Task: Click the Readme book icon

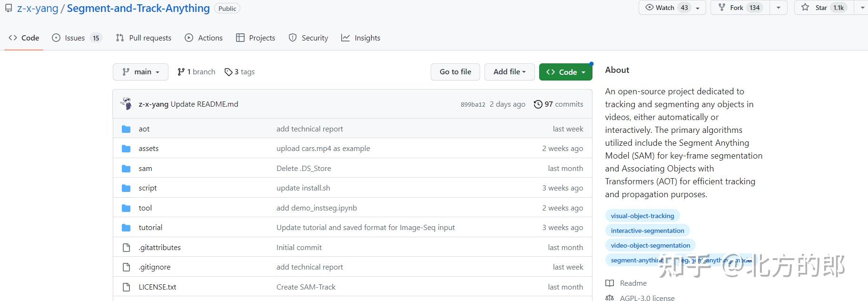Action: [x=610, y=283]
